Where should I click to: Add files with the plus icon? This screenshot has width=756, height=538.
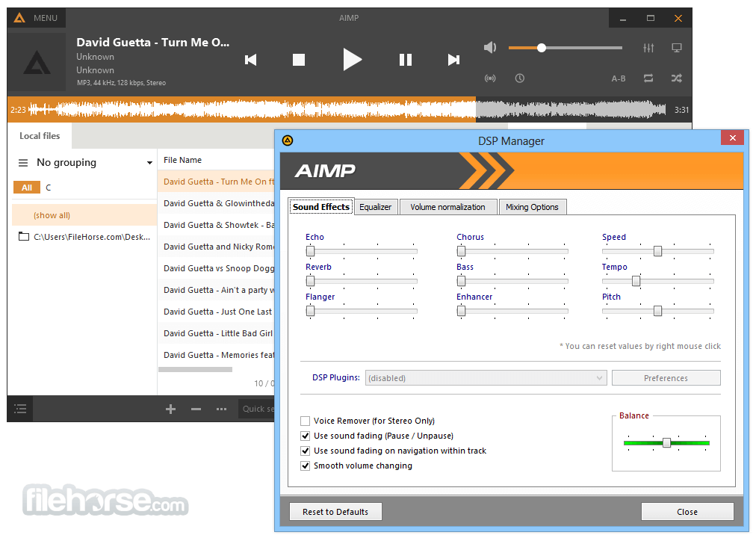pos(170,409)
